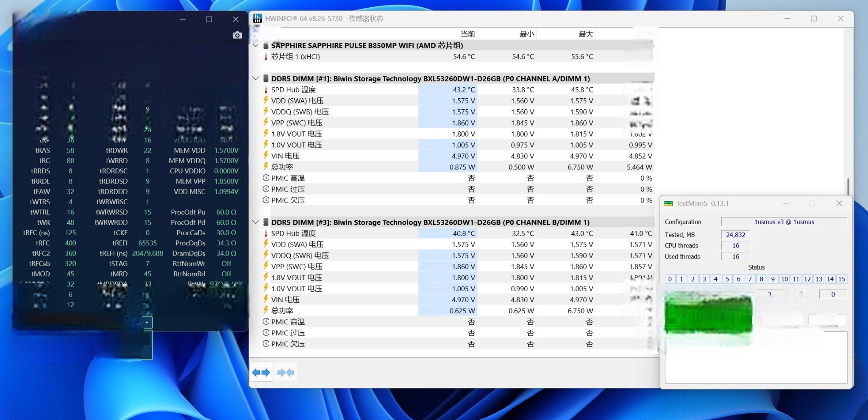
Task: Click lightning icon of DIMM [#1] VPP (SWC) 电压
Action: [x=266, y=122]
